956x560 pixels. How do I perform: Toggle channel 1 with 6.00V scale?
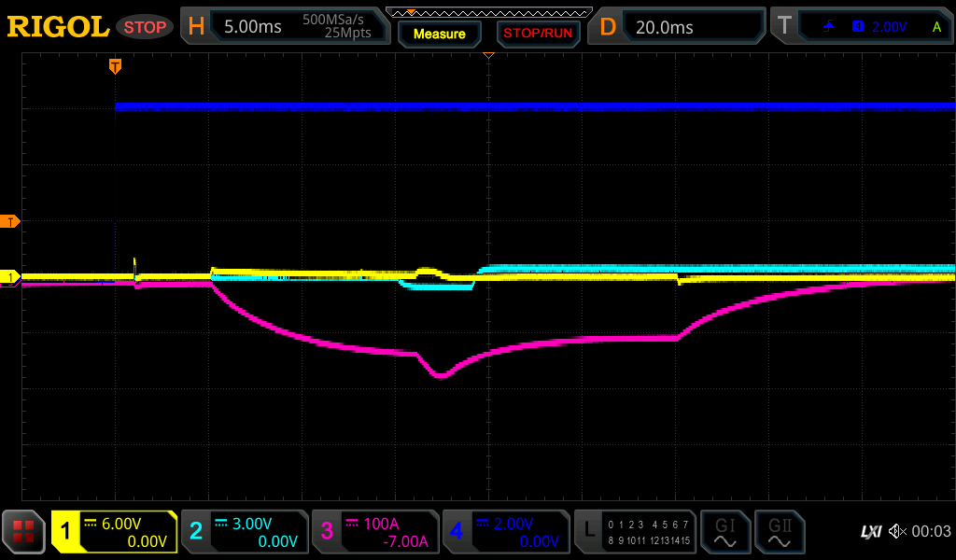click(114, 532)
